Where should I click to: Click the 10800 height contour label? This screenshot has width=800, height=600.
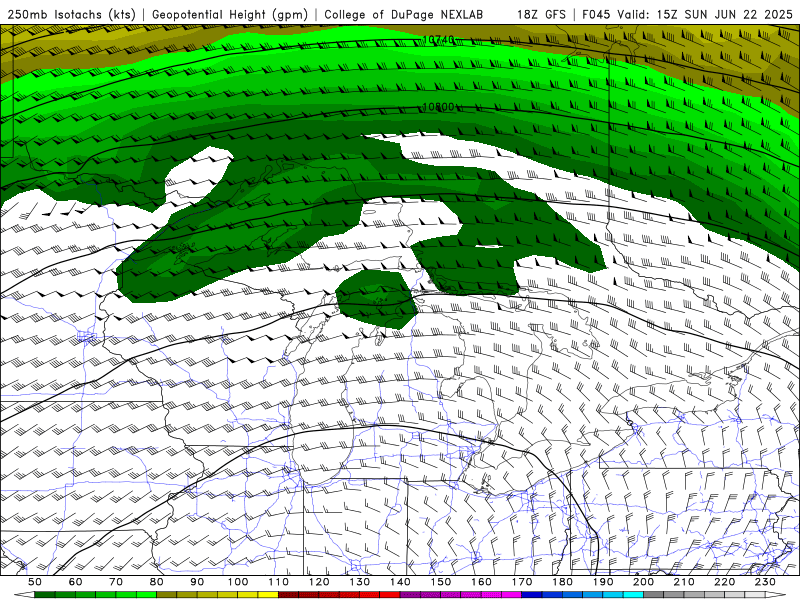[438, 107]
